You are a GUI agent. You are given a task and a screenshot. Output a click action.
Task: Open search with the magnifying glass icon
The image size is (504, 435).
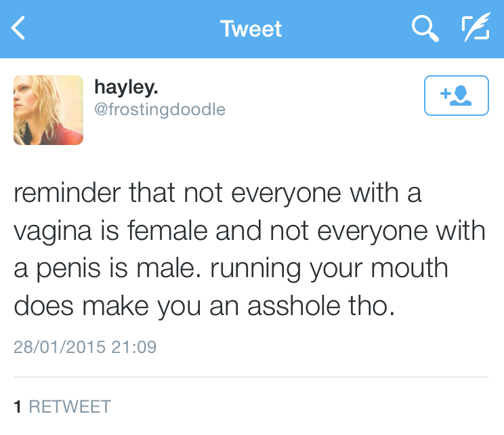[x=425, y=28]
